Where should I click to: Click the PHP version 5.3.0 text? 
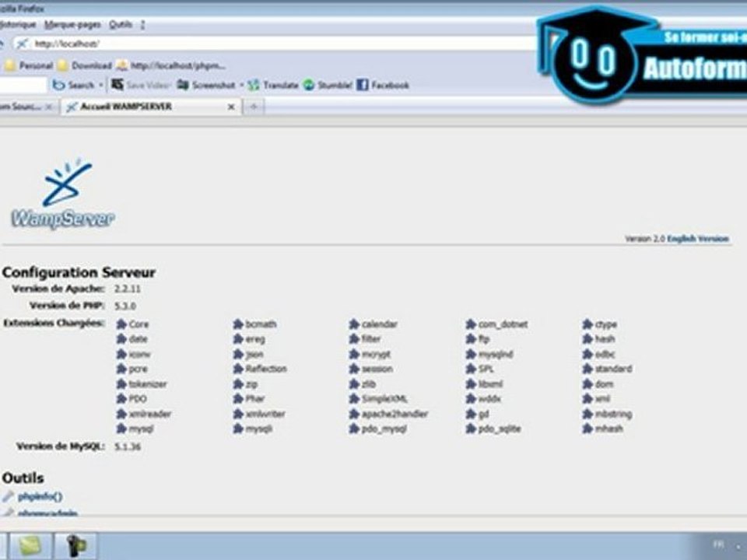tap(125, 306)
